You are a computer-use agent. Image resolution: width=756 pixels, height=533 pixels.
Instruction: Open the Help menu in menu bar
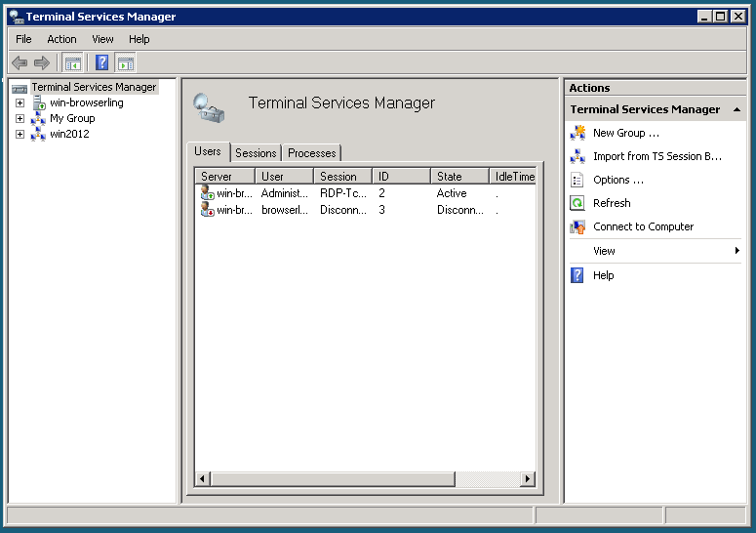(x=139, y=39)
